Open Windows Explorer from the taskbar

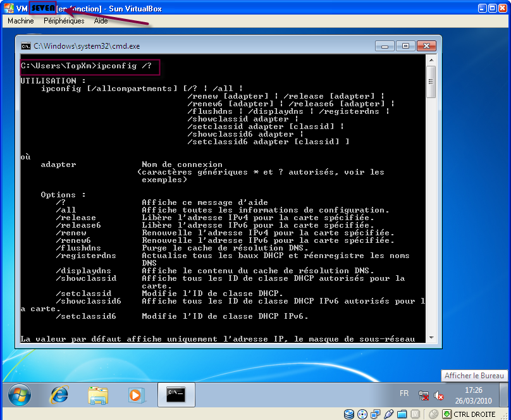[98, 395]
